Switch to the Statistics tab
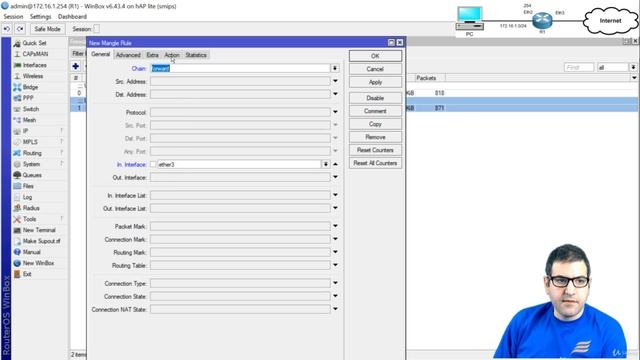Viewport: 640px width, 360px height. [196, 55]
